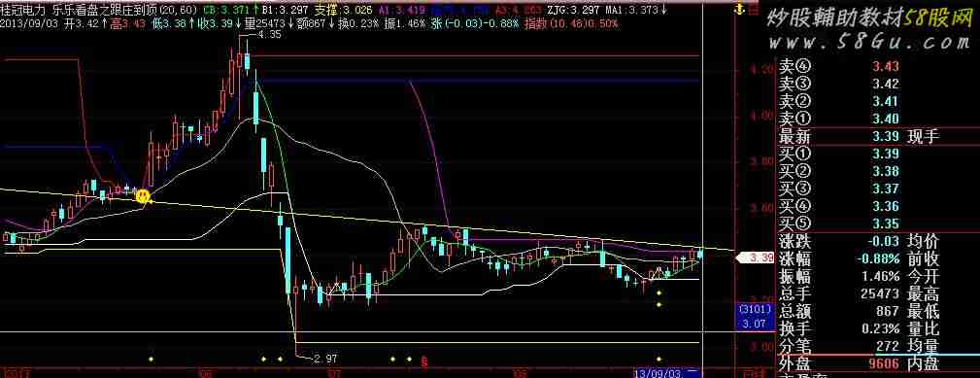The width and height of the screenshot is (980, 378).
Task: Click the small red marker on date axis
Action: click(x=425, y=361)
